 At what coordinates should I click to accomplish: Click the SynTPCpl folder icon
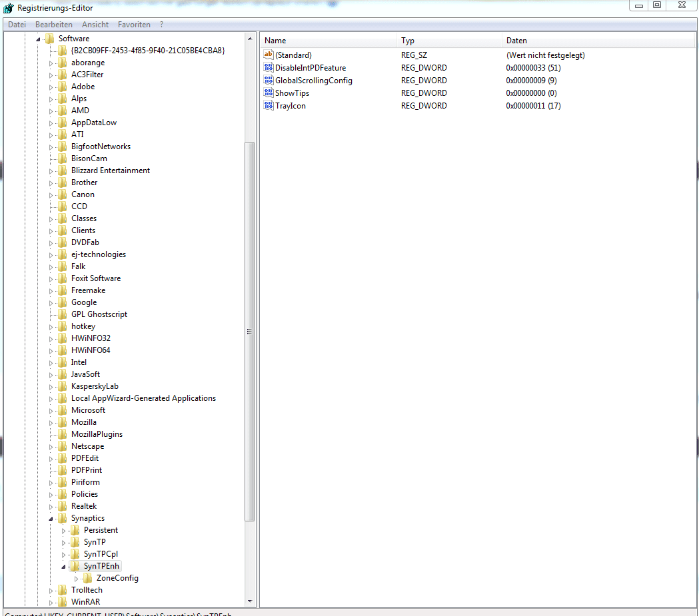(x=75, y=553)
